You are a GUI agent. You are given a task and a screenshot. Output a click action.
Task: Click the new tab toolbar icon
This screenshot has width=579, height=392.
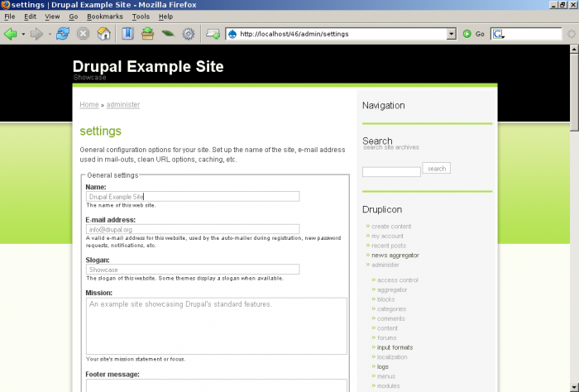point(213,34)
